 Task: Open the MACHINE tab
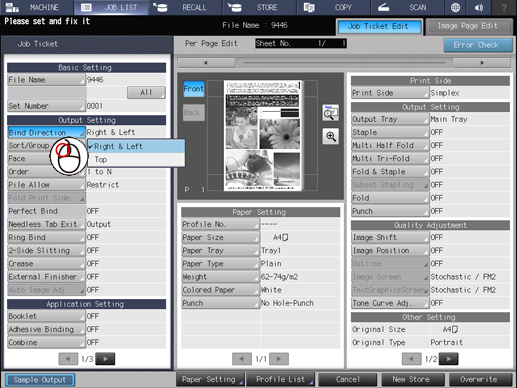pyautogui.click(x=37, y=7)
